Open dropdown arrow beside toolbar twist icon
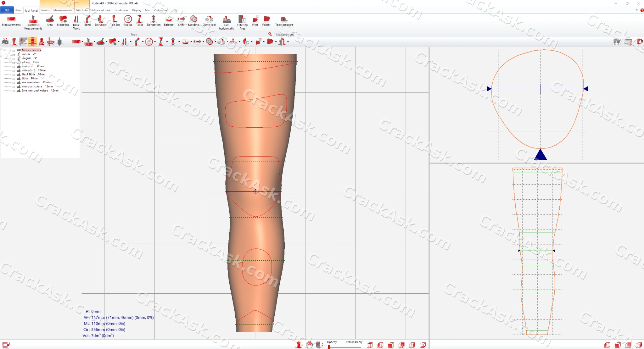The height and width of the screenshot is (349, 644). (x=167, y=42)
